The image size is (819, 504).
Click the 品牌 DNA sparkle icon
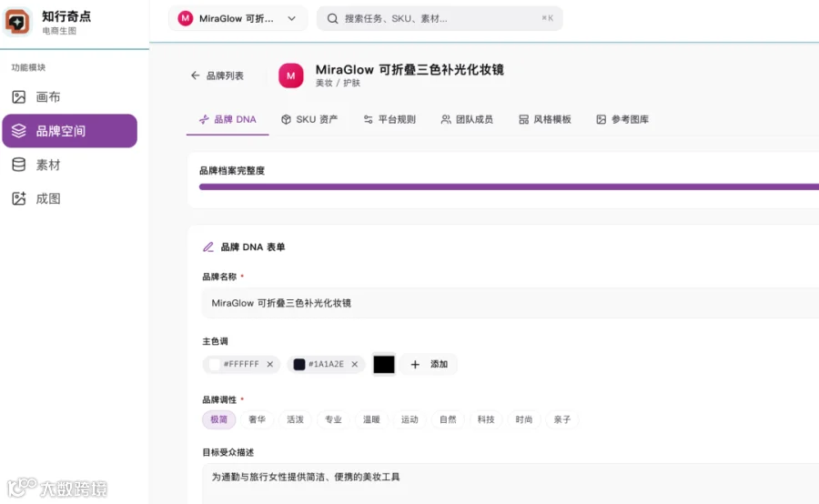[204, 119]
